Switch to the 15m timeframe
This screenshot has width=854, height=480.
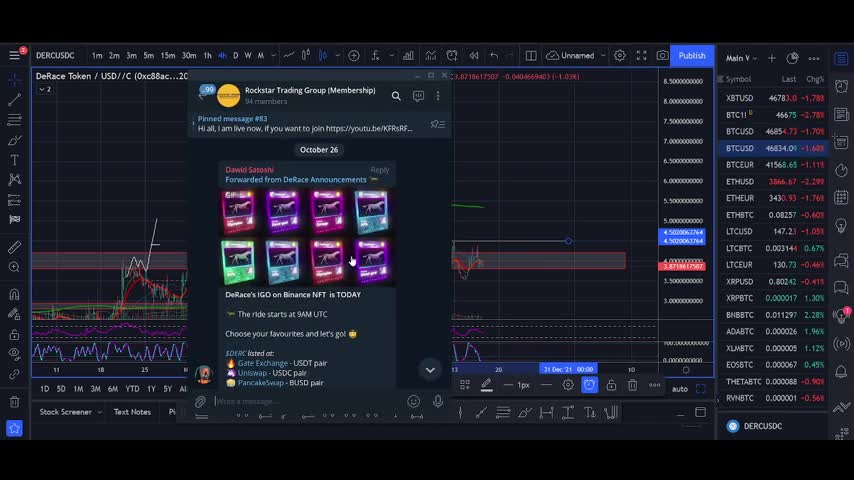168,56
